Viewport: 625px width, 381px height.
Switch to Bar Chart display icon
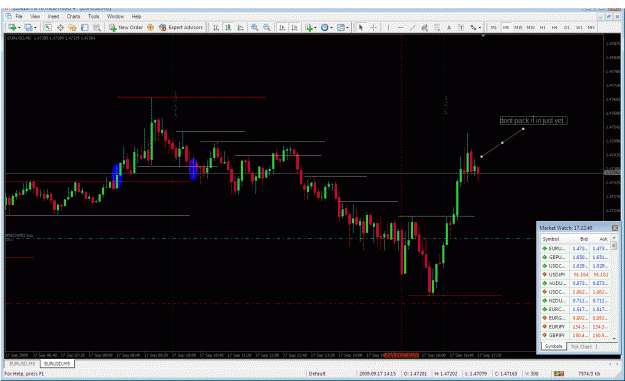click(x=216, y=27)
